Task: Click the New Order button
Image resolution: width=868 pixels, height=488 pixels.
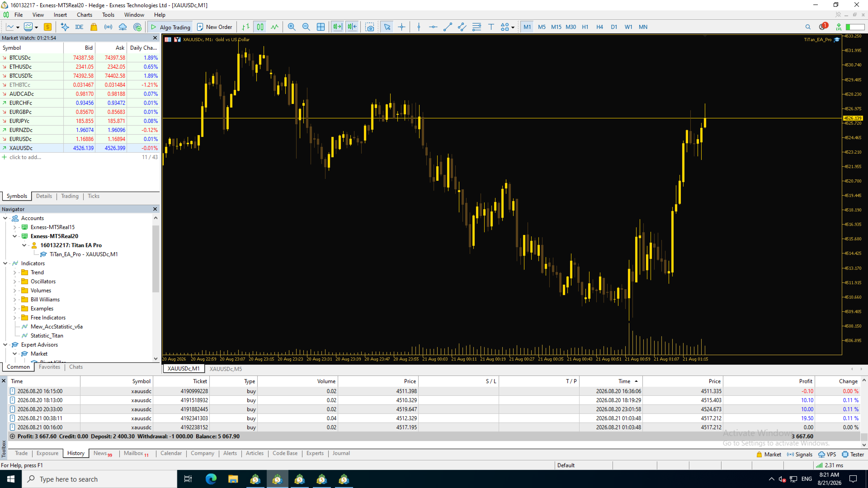Action: pyautogui.click(x=215, y=27)
